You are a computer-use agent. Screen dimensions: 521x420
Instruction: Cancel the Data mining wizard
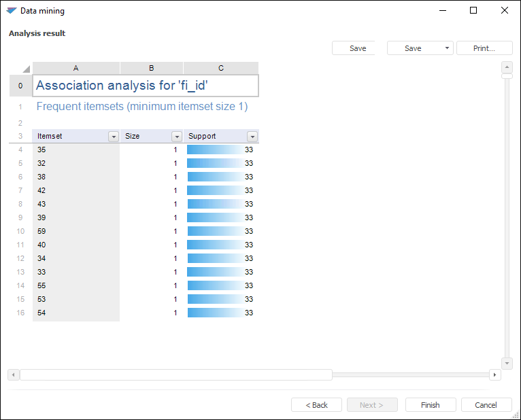point(486,405)
